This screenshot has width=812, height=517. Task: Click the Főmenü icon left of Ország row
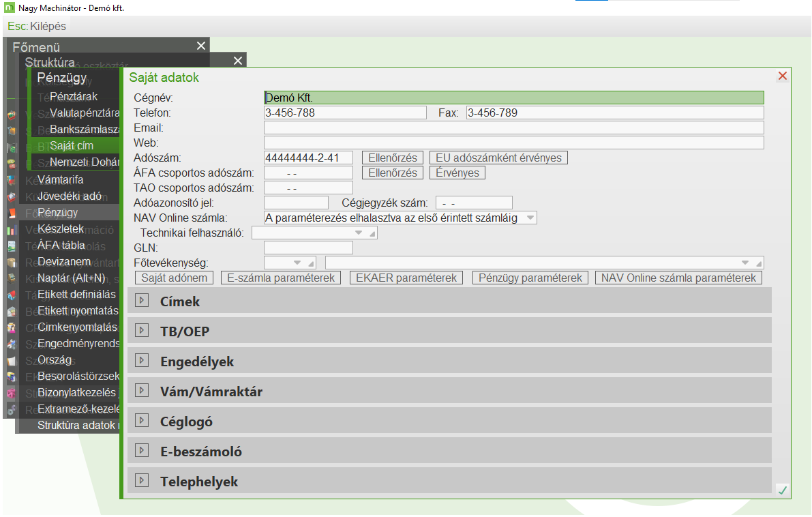(12, 361)
